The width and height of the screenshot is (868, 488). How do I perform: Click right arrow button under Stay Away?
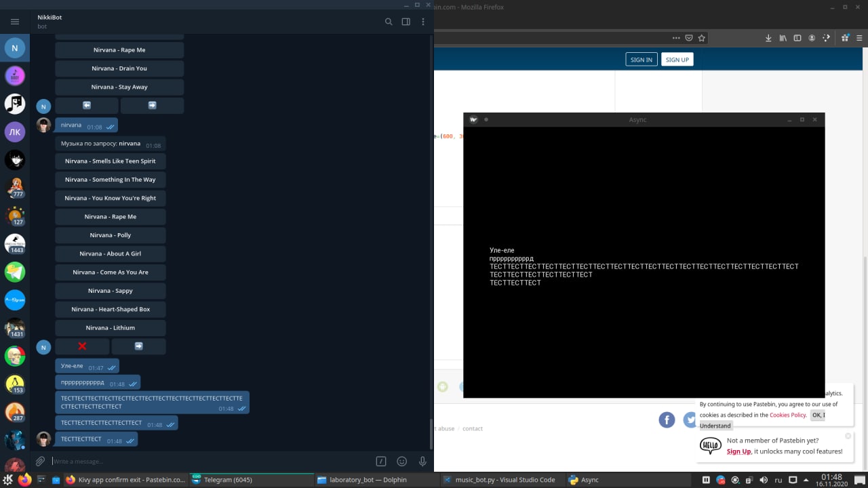pos(152,106)
